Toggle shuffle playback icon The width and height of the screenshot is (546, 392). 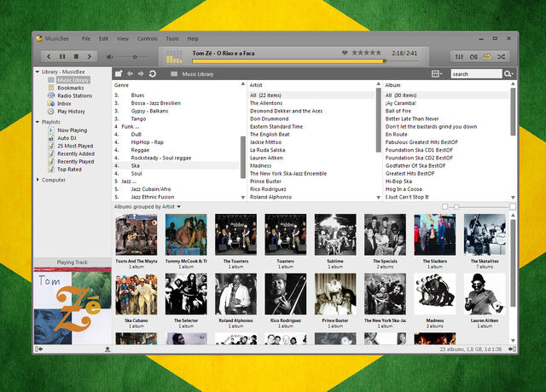[x=501, y=57]
